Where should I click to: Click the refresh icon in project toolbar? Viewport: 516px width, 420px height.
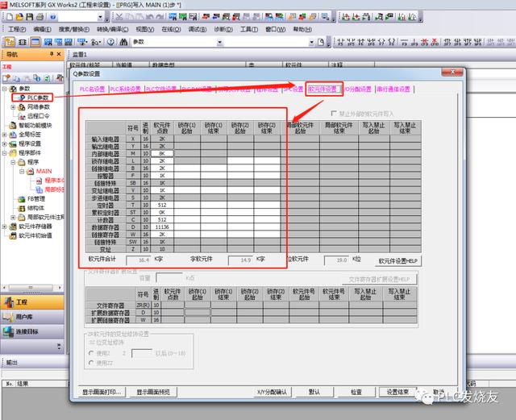(47, 78)
